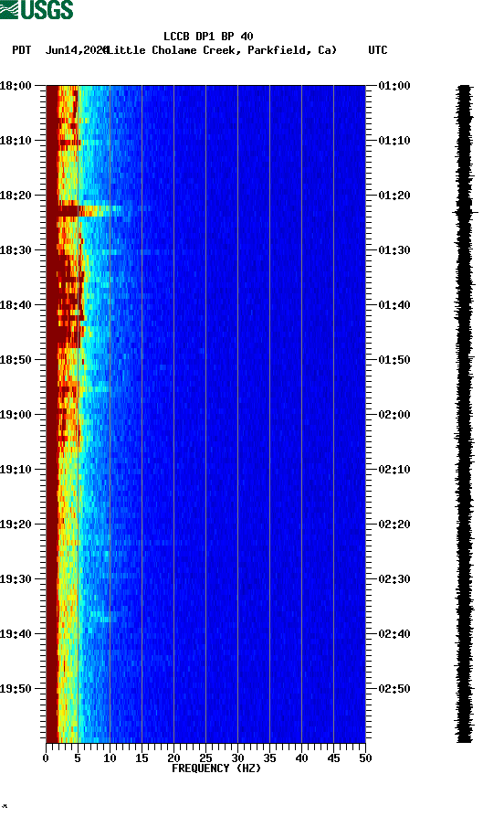Click the seismogram spike near 01:23 UTC
The image size is (504, 816).
coord(465,212)
